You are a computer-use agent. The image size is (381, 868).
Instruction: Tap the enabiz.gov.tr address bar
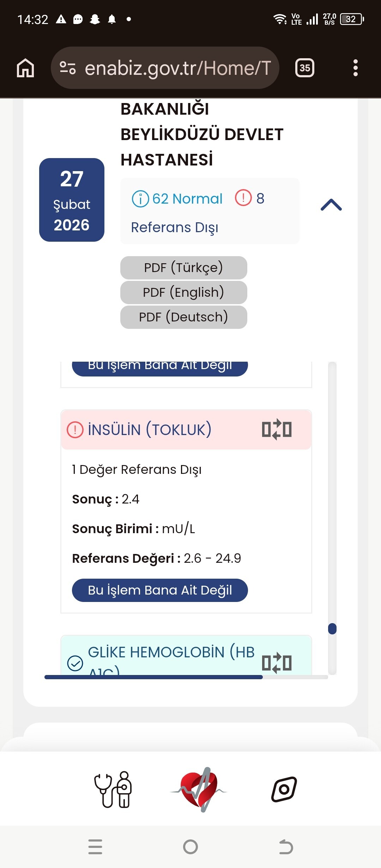tap(177, 68)
